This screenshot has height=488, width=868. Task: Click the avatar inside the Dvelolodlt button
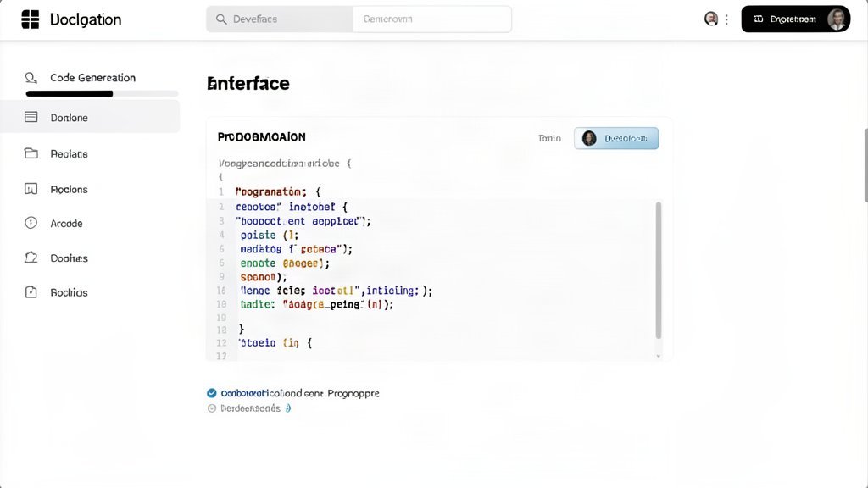coord(590,138)
